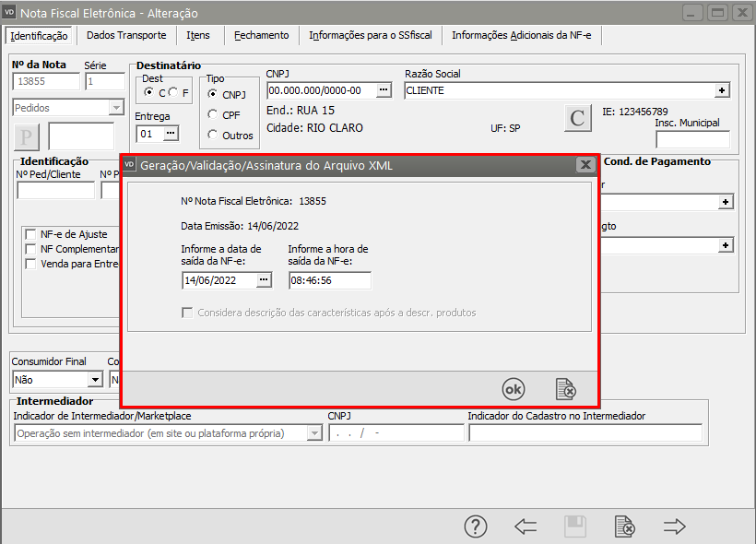This screenshot has width=756, height=544.
Task: Open the Entrega ellipsis selector
Action: point(170,134)
